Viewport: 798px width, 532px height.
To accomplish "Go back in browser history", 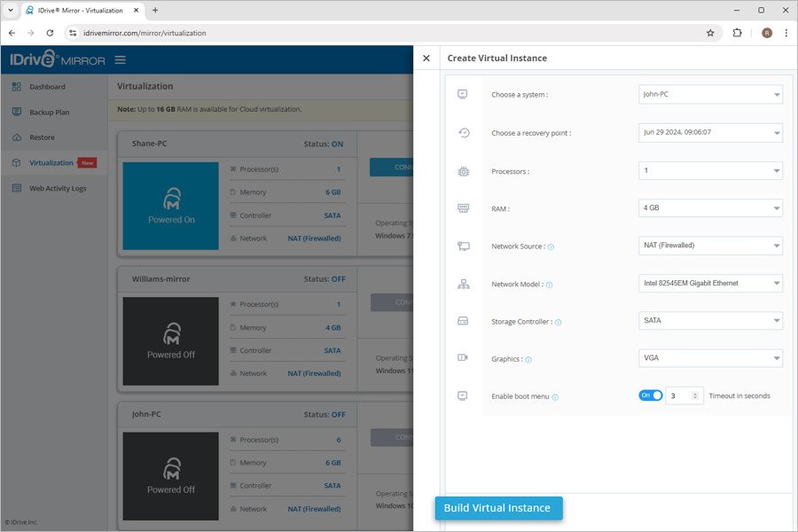I will click(x=12, y=33).
